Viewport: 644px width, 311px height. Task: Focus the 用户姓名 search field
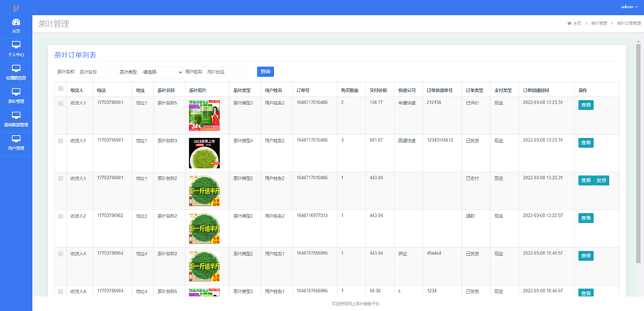click(225, 72)
